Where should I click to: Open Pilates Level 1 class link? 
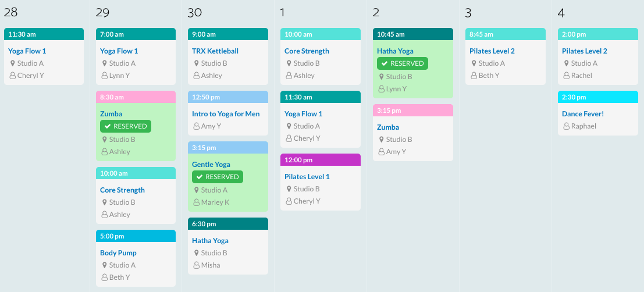pyautogui.click(x=307, y=177)
